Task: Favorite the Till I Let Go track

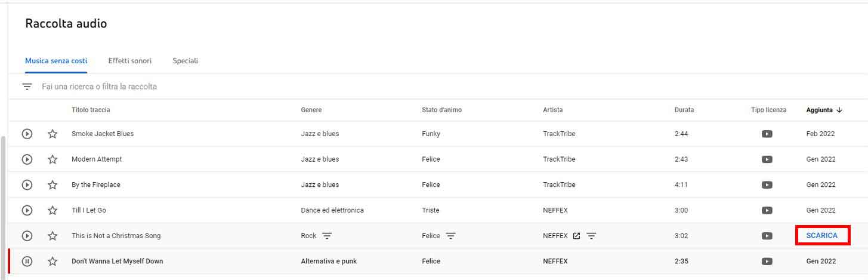Action: coord(52,210)
